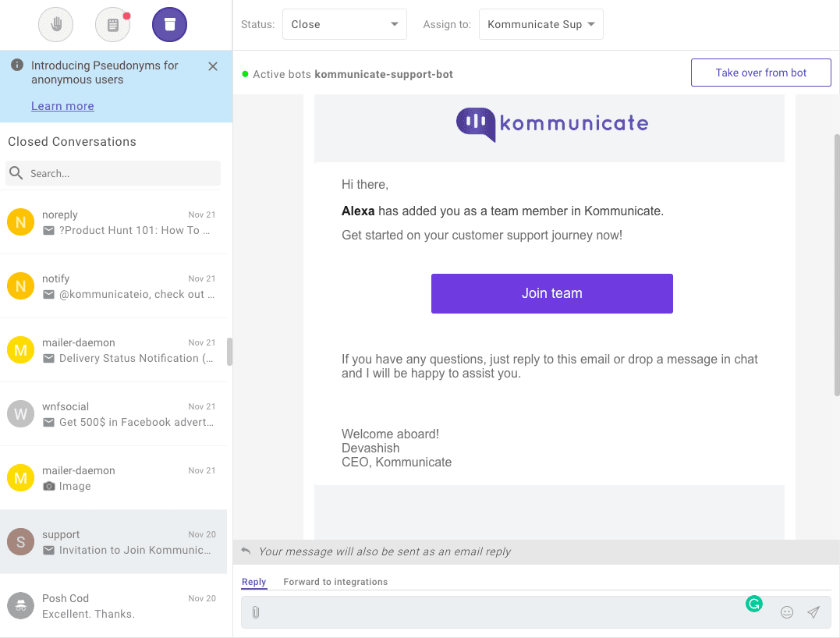840x638 pixels.
Task: Focus the conversation Search field
Action: click(113, 173)
